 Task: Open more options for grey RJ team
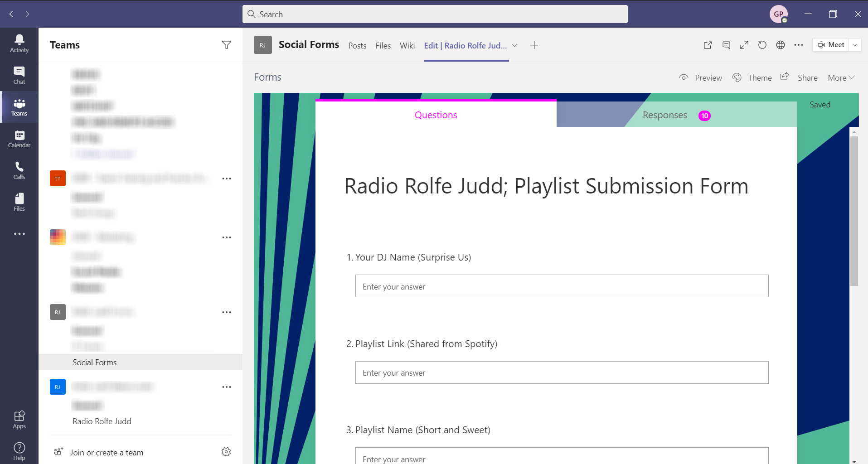pos(227,312)
